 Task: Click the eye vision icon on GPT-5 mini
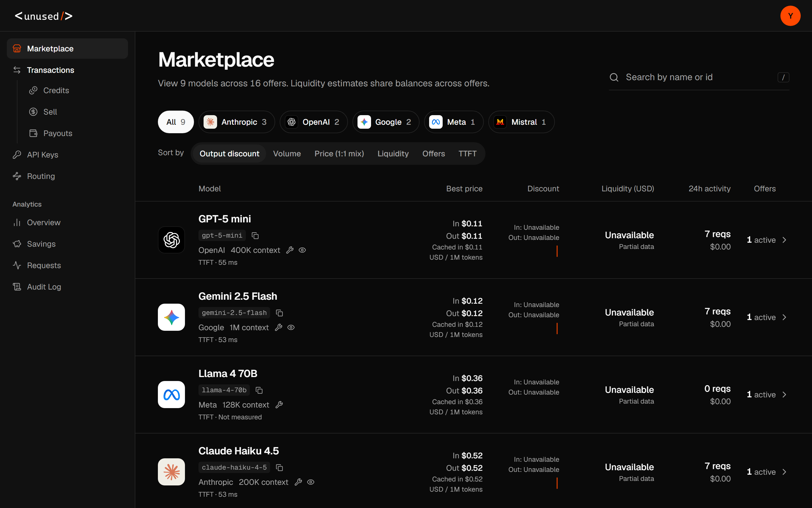click(x=302, y=250)
